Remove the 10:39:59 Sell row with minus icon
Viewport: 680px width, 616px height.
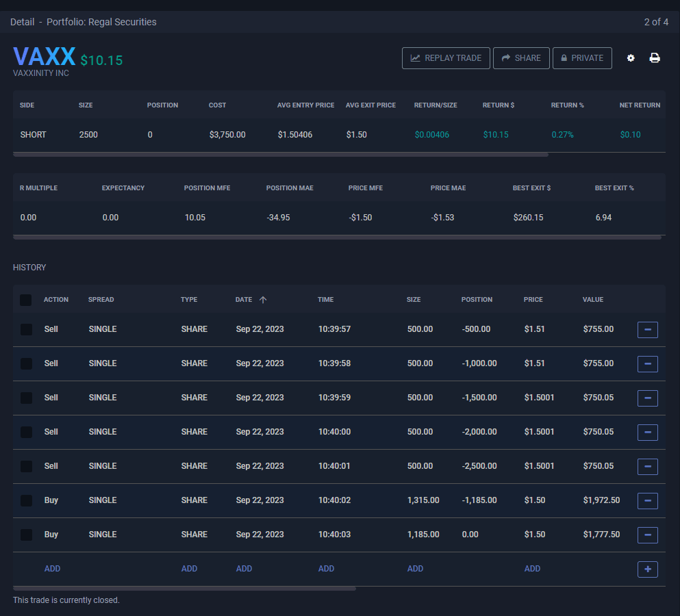click(647, 398)
